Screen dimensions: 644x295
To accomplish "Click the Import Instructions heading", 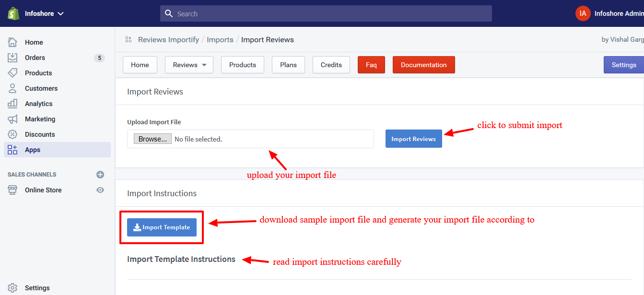I will coord(162,193).
